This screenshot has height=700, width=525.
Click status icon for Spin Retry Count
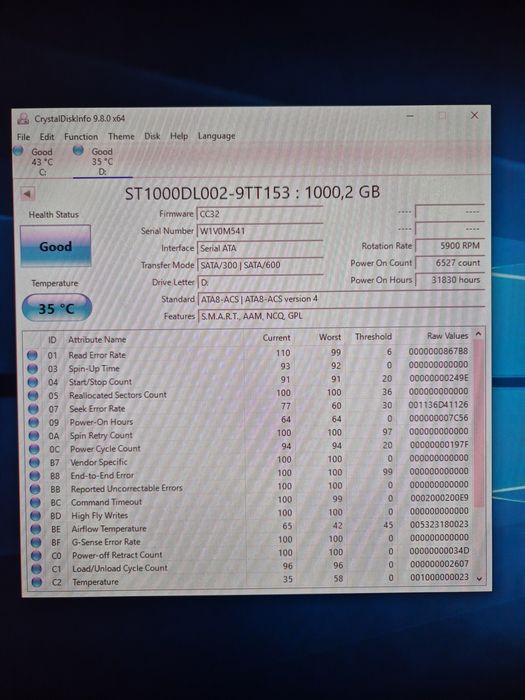[34, 436]
